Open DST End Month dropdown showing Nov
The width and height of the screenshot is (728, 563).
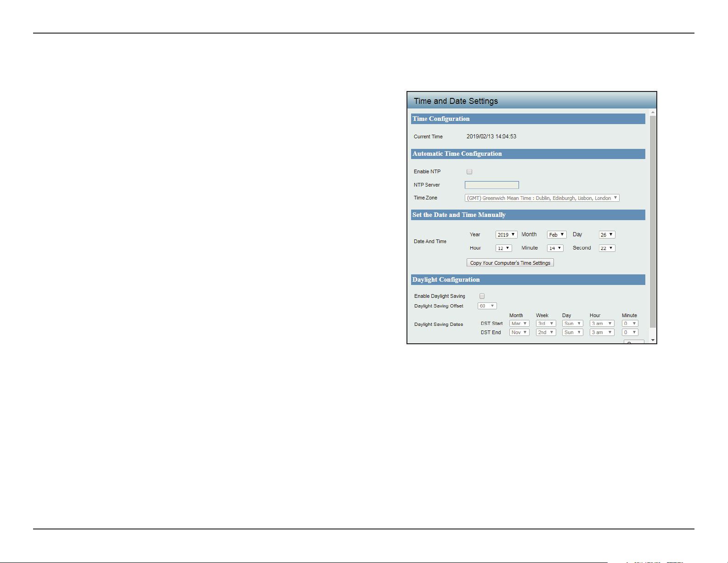point(519,332)
